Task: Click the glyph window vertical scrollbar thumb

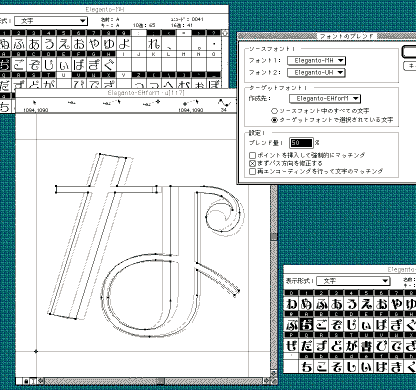Action: [274, 237]
